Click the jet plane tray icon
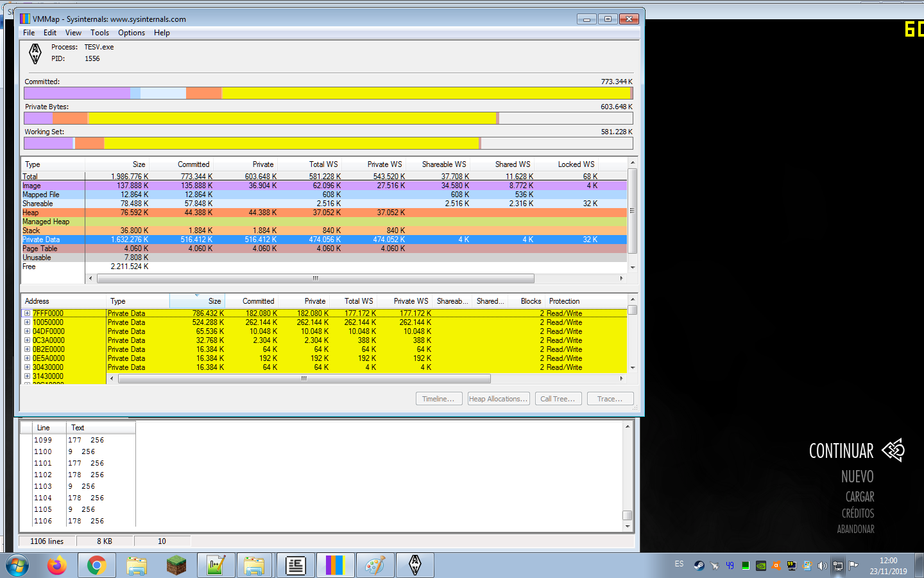The width and height of the screenshot is (924, 578). 714,565
